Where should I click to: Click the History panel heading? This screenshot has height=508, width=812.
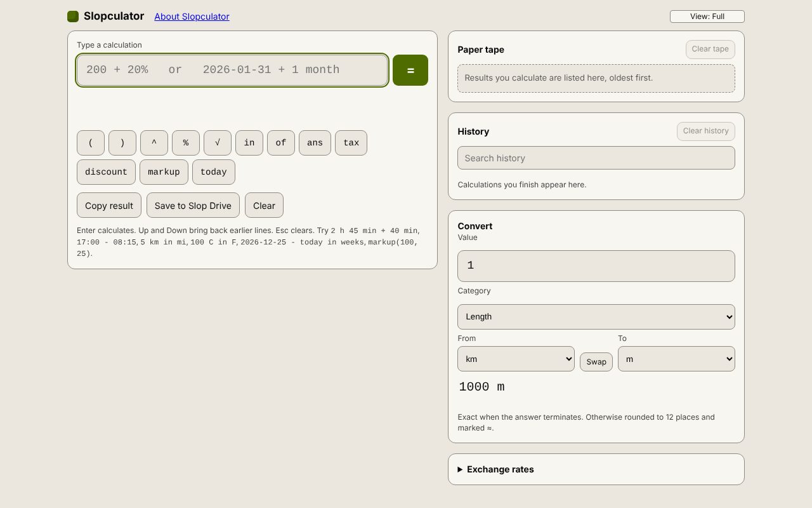click(x=473, y=131)
